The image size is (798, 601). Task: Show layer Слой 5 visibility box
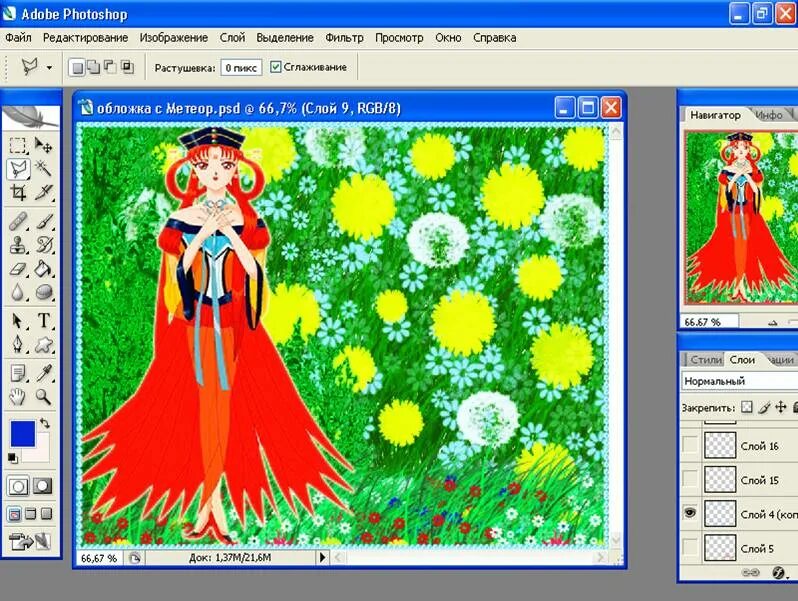pyautogui.click(x=690, y=548)
